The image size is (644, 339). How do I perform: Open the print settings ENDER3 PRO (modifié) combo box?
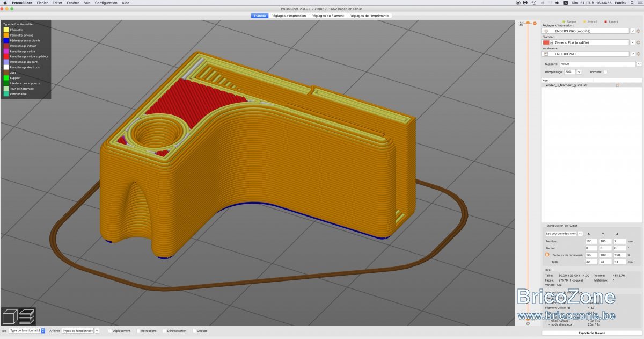(x=586, y=31)
